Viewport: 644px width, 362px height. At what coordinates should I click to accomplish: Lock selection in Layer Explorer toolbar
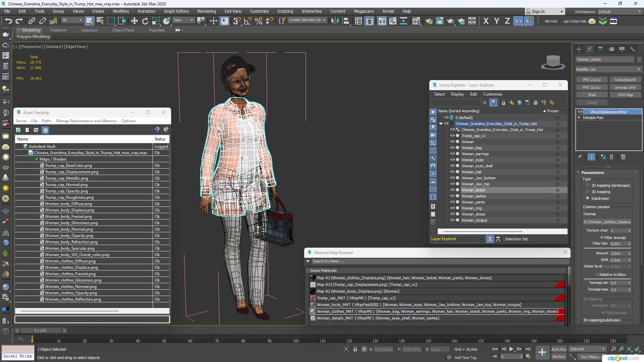click(x=503, y=103)
